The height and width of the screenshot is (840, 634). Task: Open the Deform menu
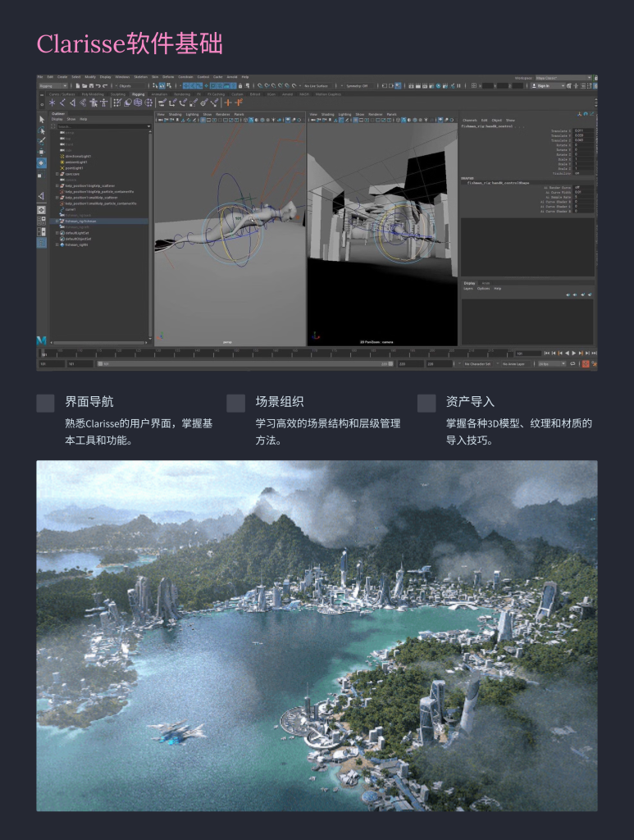168,77
